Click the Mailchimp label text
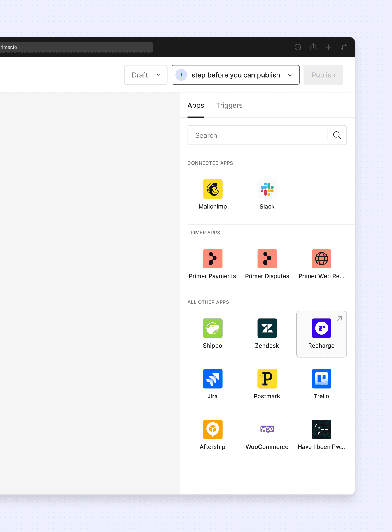This screenshot has width=392, height=532. click(x=213, y=207)
